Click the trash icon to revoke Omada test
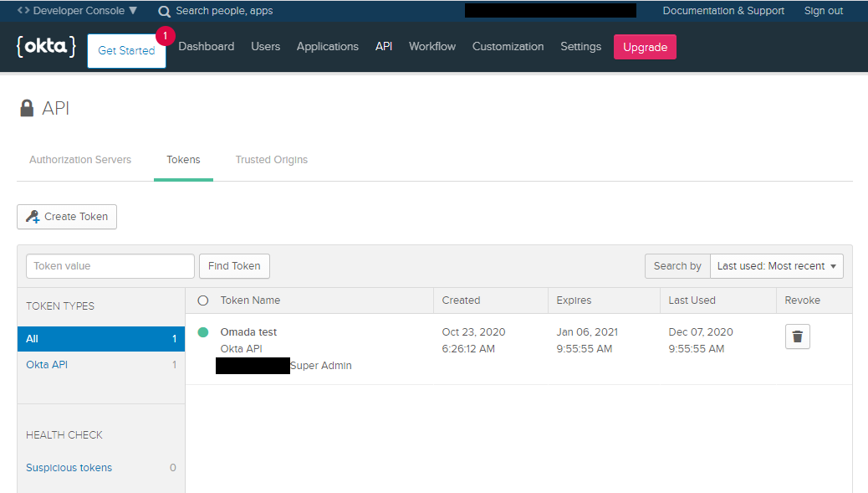This screenshot has width=868, height=493. [x=797, y=336]
